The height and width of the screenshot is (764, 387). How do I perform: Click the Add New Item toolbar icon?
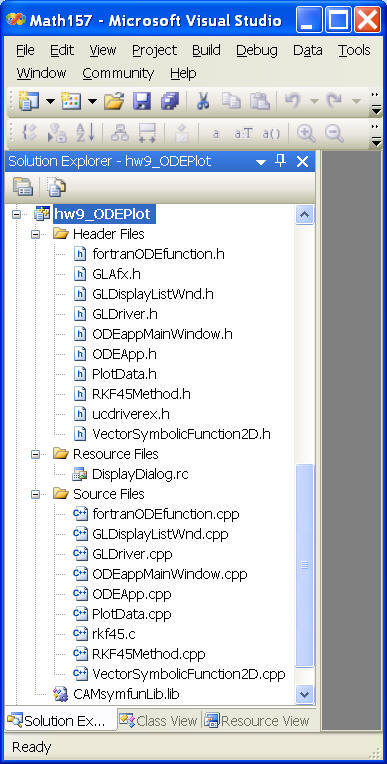point(71,102)
